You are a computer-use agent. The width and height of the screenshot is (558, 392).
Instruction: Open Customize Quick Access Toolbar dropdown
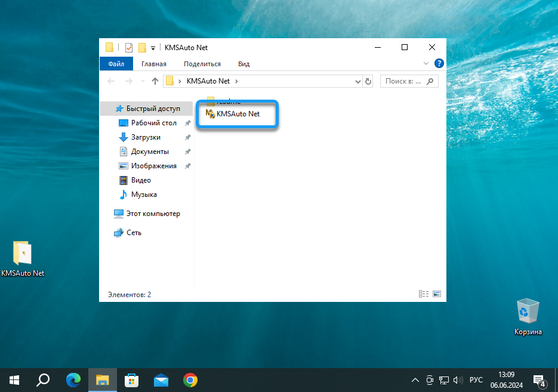153,48
